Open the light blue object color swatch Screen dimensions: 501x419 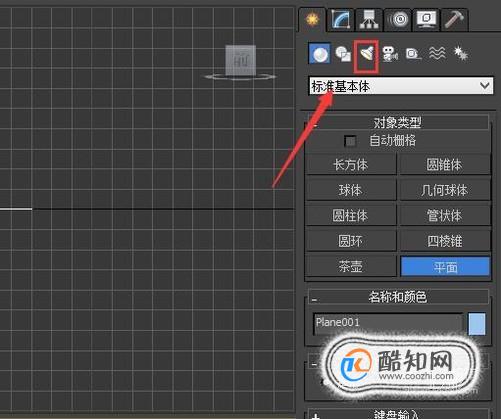coord(477,324)
